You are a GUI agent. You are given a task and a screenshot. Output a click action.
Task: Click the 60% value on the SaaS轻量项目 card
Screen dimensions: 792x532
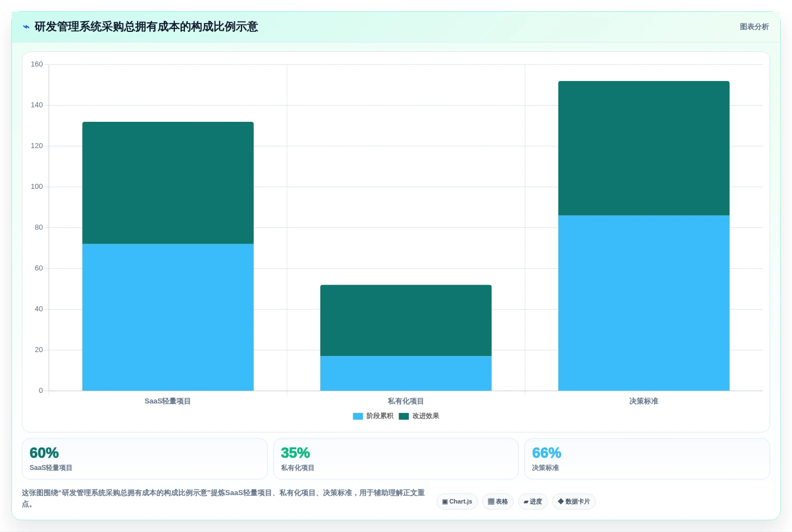pos(44,453)
